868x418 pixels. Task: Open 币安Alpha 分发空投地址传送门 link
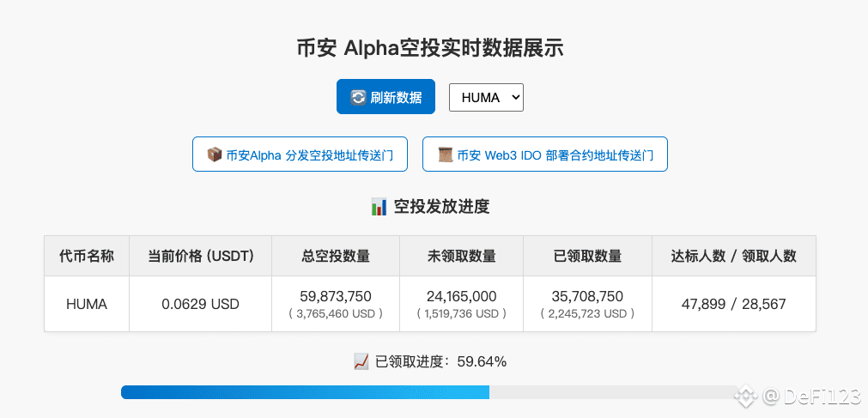pyautogui.click(x=300, y=154)
